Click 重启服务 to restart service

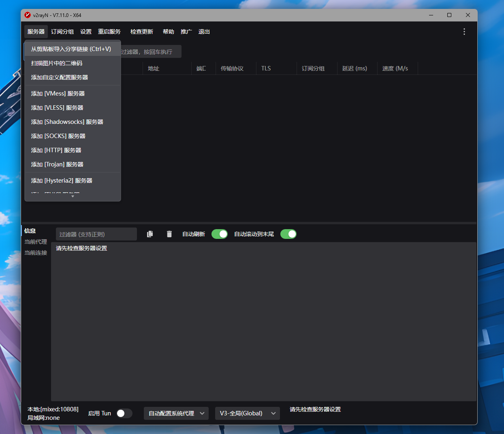109,32
